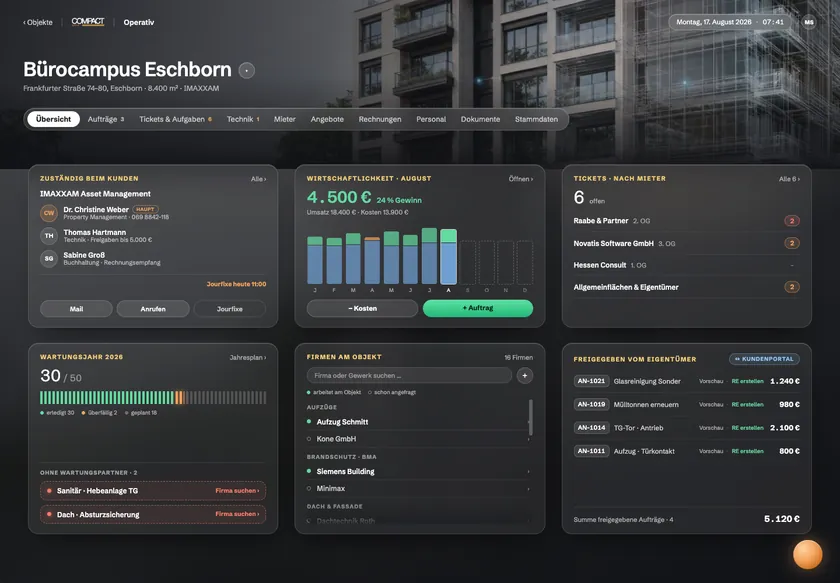Add a new order with + Auftrag
Screen dimensions: 840x583
coord(478,308)
